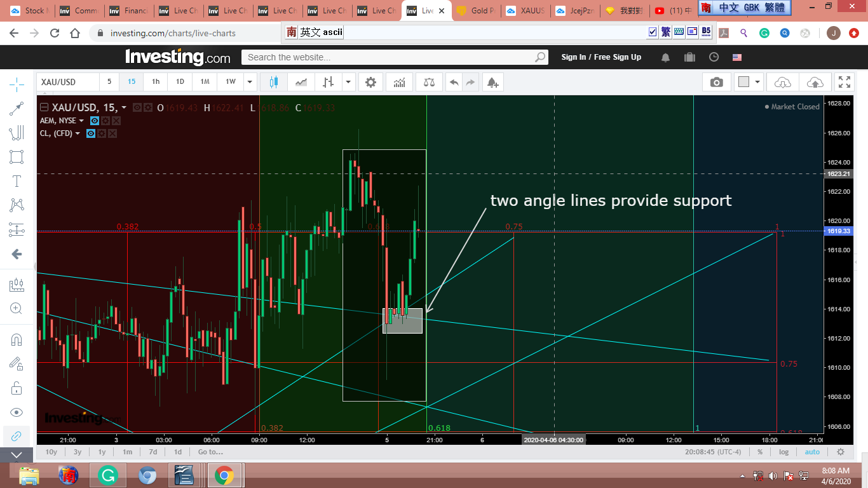The image size is (868, 488).
Task: Select candlestick chart style
Action: (274, 82)
